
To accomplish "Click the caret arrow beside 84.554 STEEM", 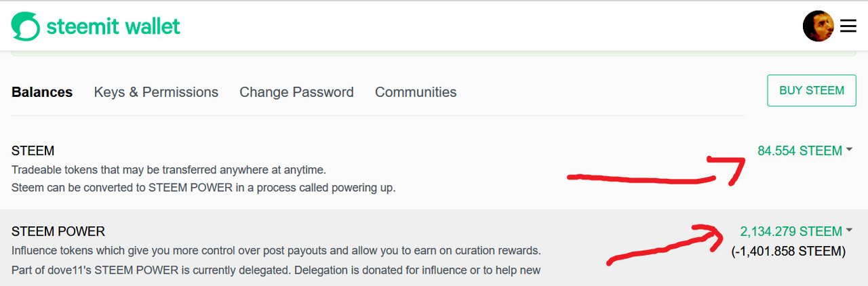I will (x=849, y=150).
